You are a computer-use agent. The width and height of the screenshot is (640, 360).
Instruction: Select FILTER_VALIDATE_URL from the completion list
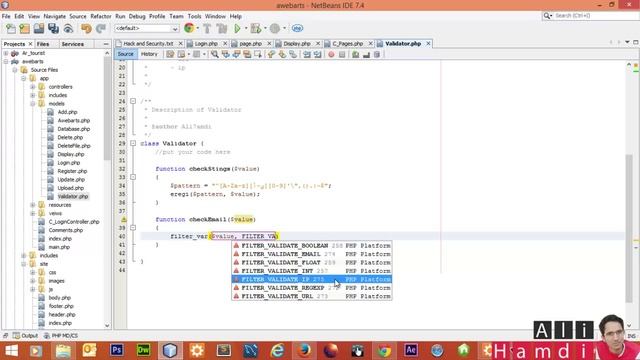[312, 296]
